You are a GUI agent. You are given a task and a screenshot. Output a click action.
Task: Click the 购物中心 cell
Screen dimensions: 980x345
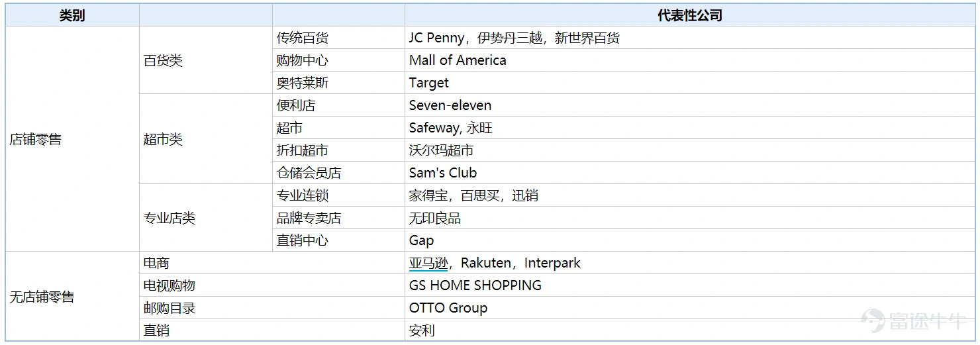(x=338, y=60)
